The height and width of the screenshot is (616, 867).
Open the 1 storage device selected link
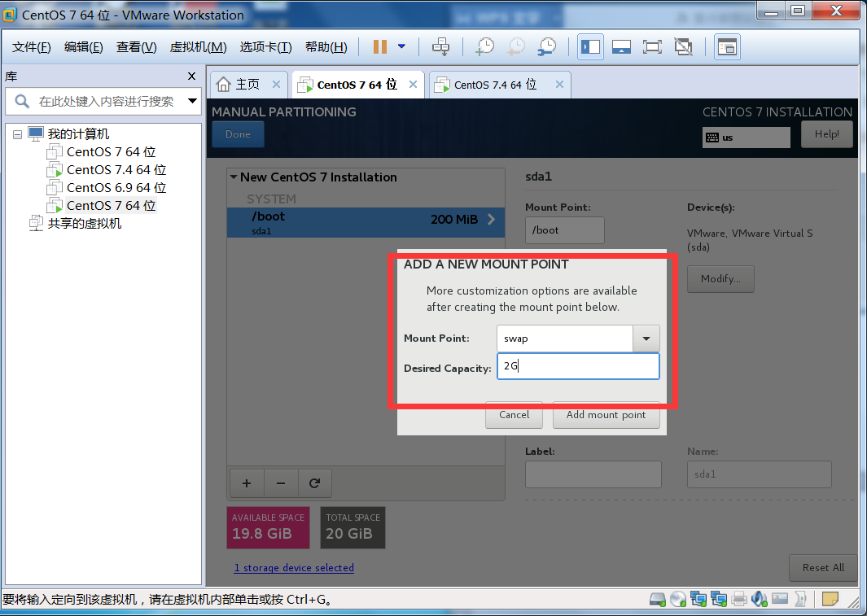pos(294,567)
